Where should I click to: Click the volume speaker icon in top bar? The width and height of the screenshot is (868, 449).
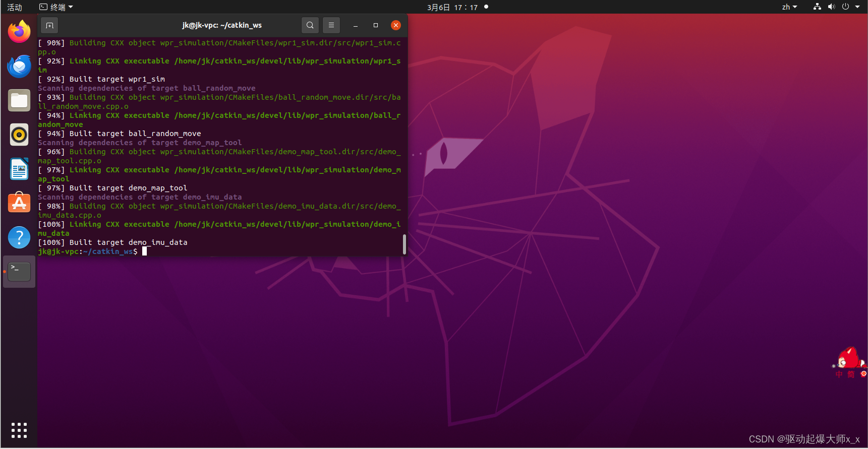[x=831, y=7]
